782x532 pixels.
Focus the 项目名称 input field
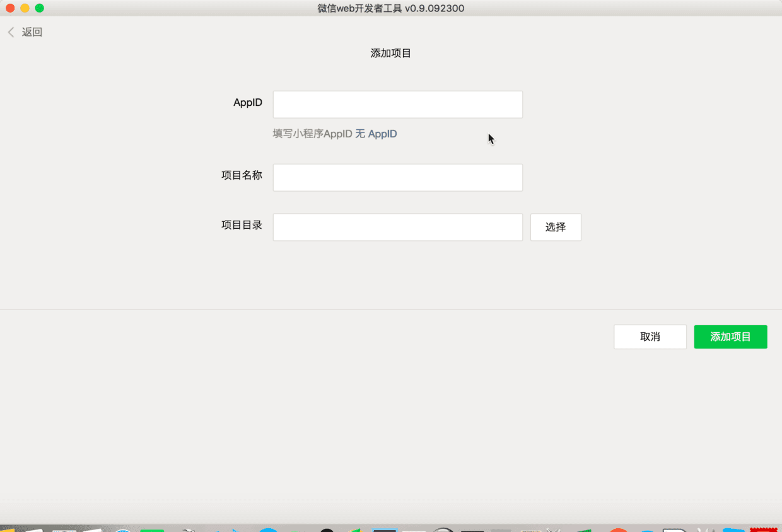(398, 178)
